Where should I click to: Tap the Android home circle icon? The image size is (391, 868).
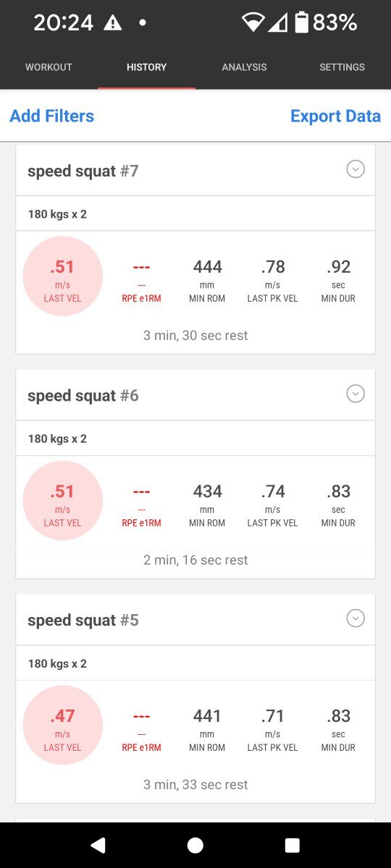[195, 845]
